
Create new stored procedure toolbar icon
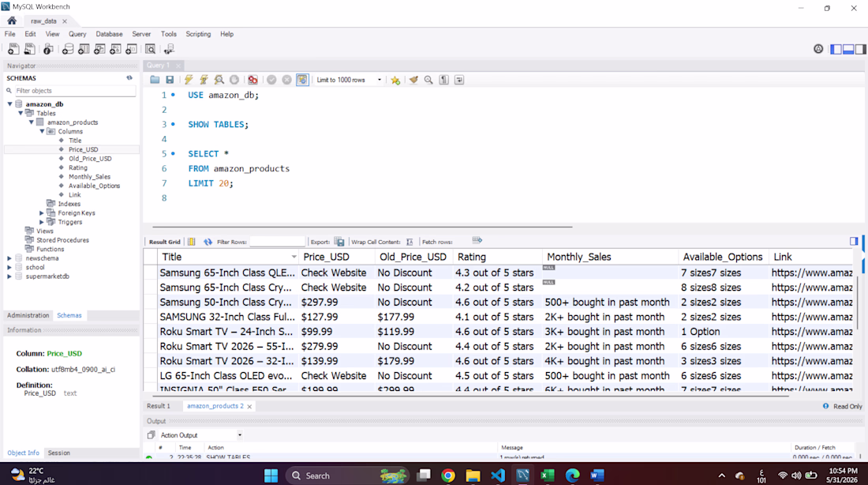[x=115, y=49]
